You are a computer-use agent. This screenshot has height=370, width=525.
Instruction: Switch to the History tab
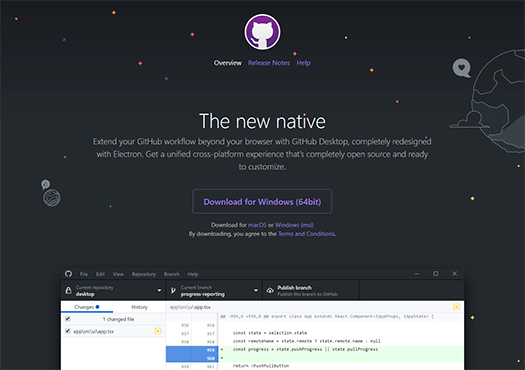tap(139, 307)
